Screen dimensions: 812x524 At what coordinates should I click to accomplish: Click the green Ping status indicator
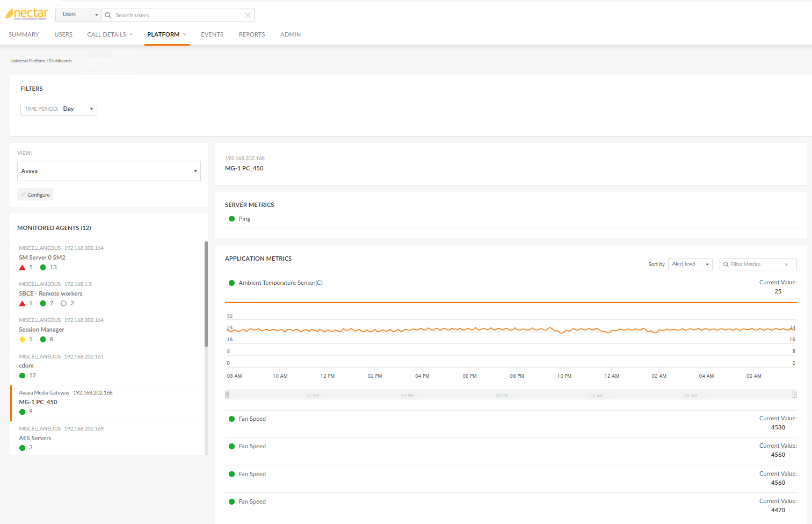[232, 219]
